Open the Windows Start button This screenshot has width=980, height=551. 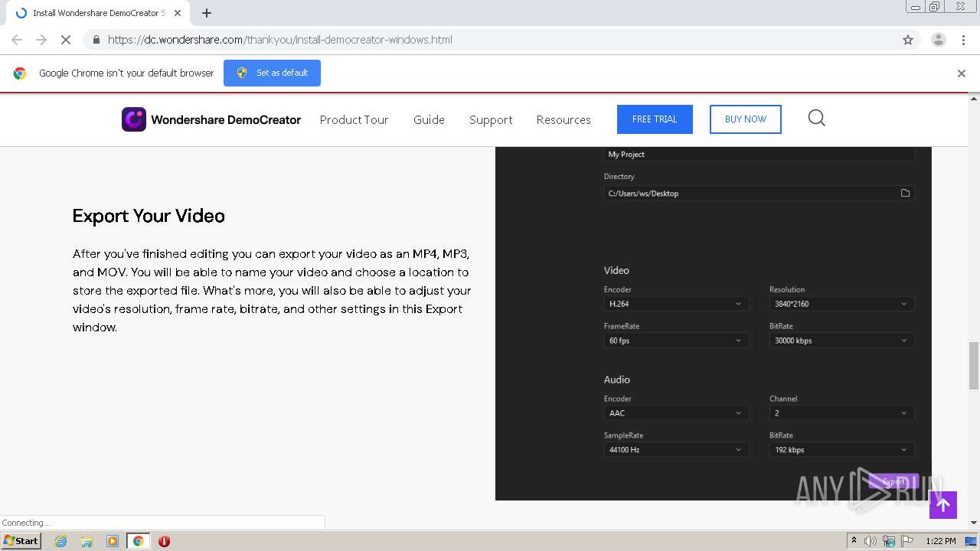21,541
